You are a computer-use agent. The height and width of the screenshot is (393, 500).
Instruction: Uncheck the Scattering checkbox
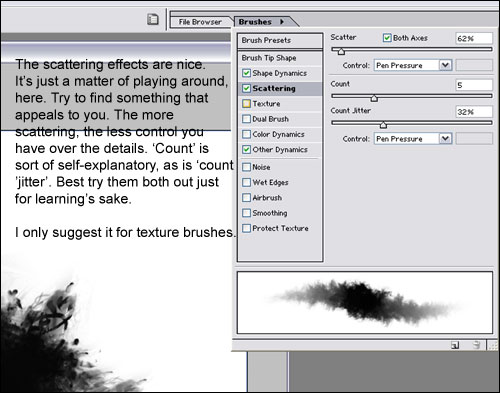(246, 88)
